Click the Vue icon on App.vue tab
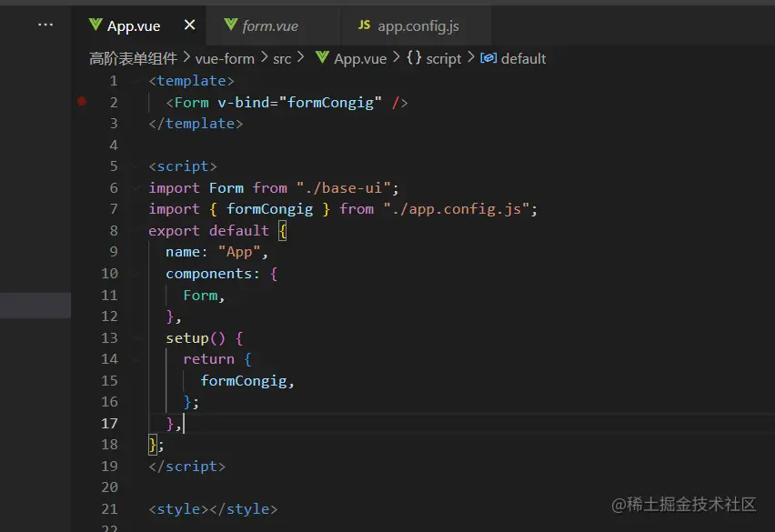This screenshot has width=775, height=532. pos(96,25)
